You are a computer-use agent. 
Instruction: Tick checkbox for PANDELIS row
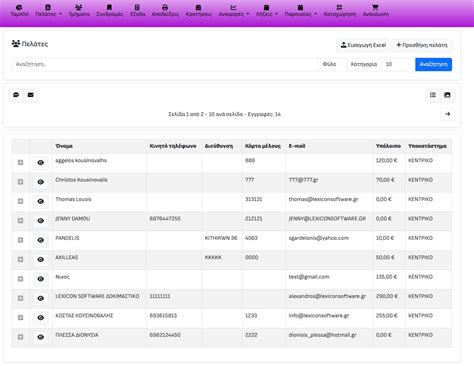coord(20,240)
